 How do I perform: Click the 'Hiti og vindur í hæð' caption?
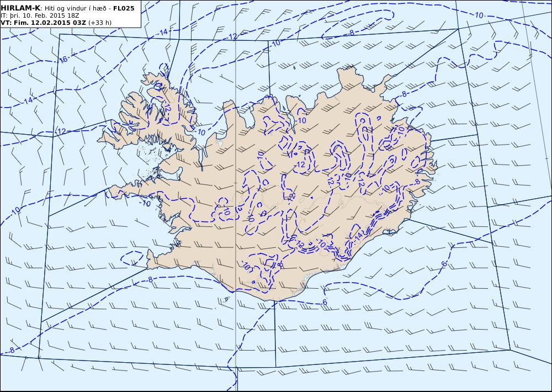[75, 8]
